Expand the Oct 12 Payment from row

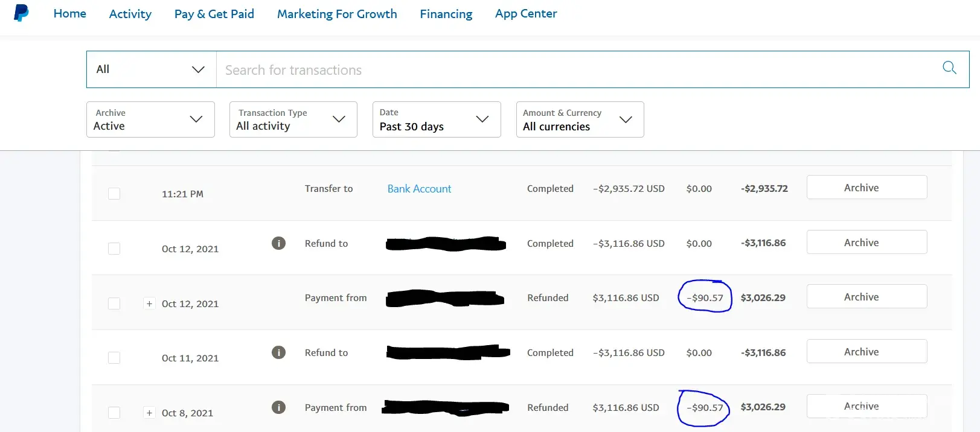149,303
